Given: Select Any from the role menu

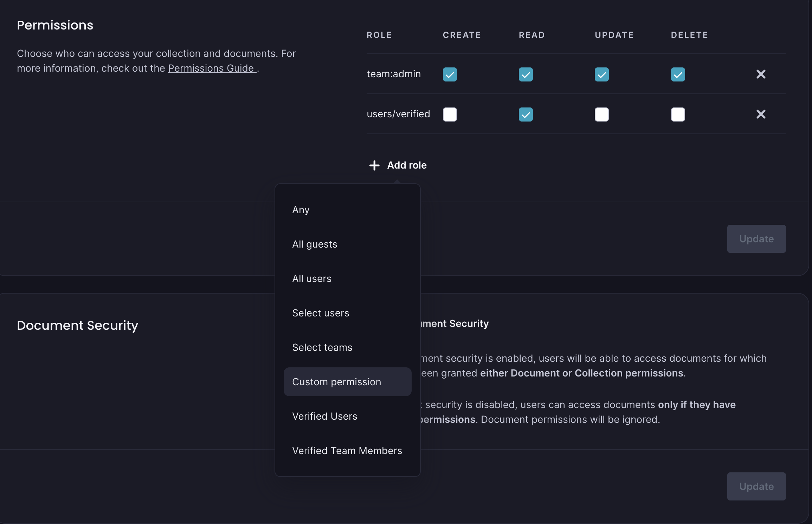Looking at the screenshot, I should click(x=301, y=209).
